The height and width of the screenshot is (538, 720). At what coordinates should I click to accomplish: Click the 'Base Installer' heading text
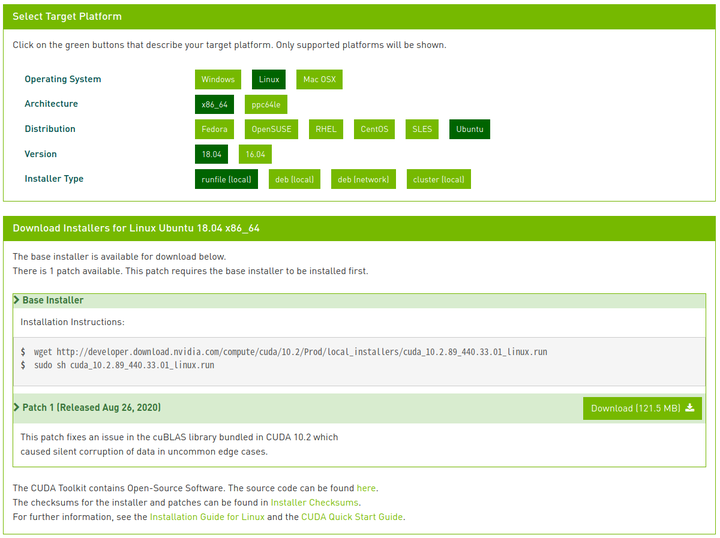click(53, 300)
